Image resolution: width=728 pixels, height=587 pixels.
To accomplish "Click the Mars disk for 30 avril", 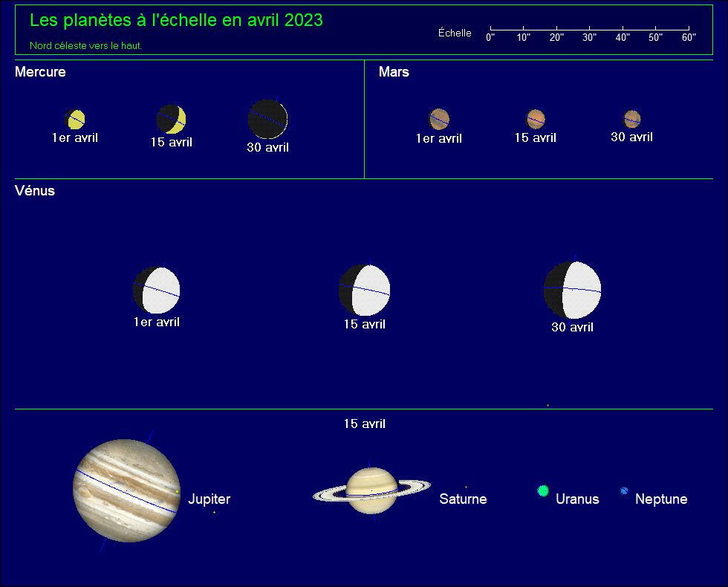I will (x=632, y=119).
